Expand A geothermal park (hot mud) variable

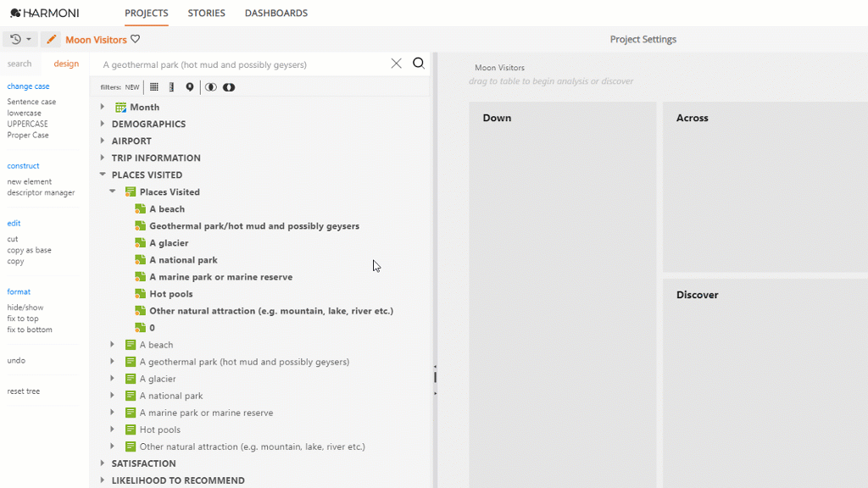coord(113,361)
